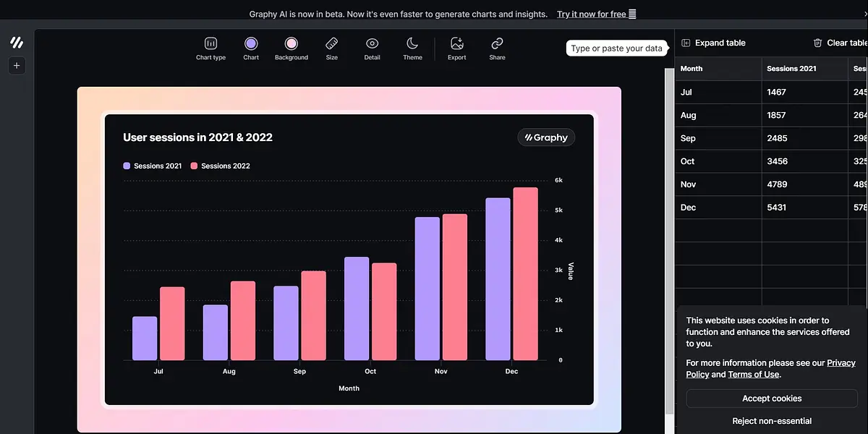
Task: Open the Size settings icon
Action: (332, 48)
